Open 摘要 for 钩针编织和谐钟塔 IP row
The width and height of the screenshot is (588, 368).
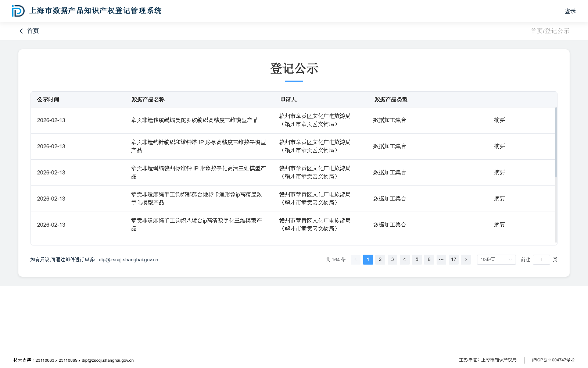tap(499, 146)
